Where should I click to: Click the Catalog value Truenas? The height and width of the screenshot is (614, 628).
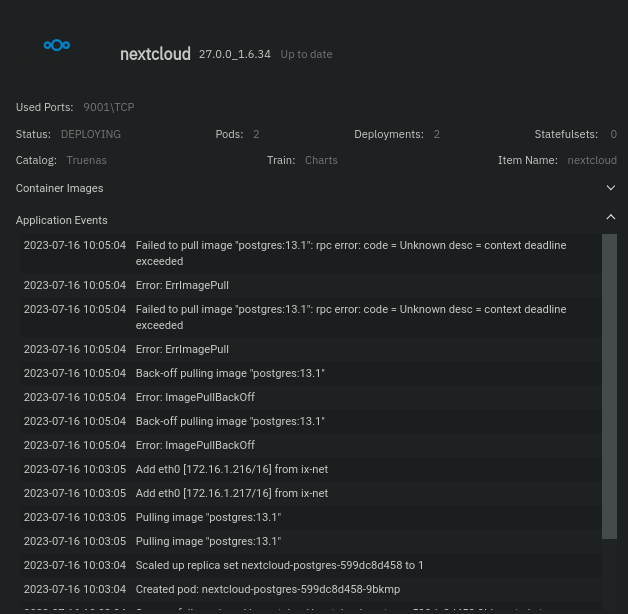(x=87, y=160)
